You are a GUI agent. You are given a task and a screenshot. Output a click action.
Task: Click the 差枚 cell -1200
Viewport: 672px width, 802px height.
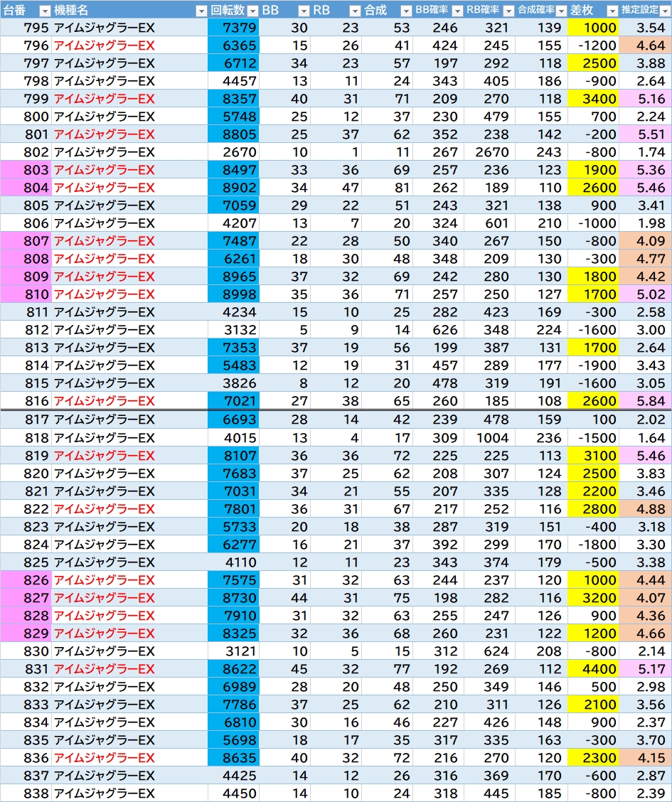pos(593,46)
